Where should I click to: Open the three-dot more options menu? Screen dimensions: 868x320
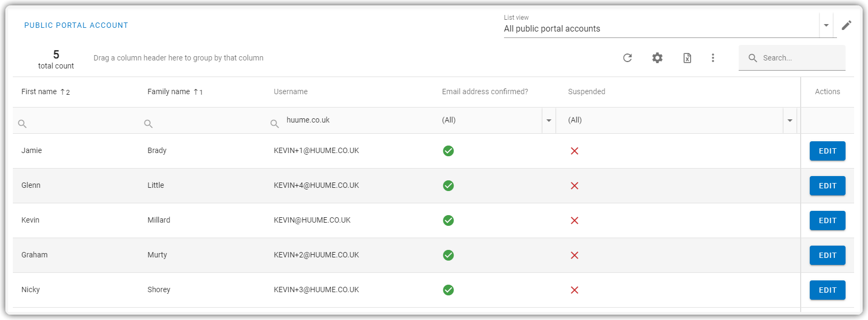(712, 58)
